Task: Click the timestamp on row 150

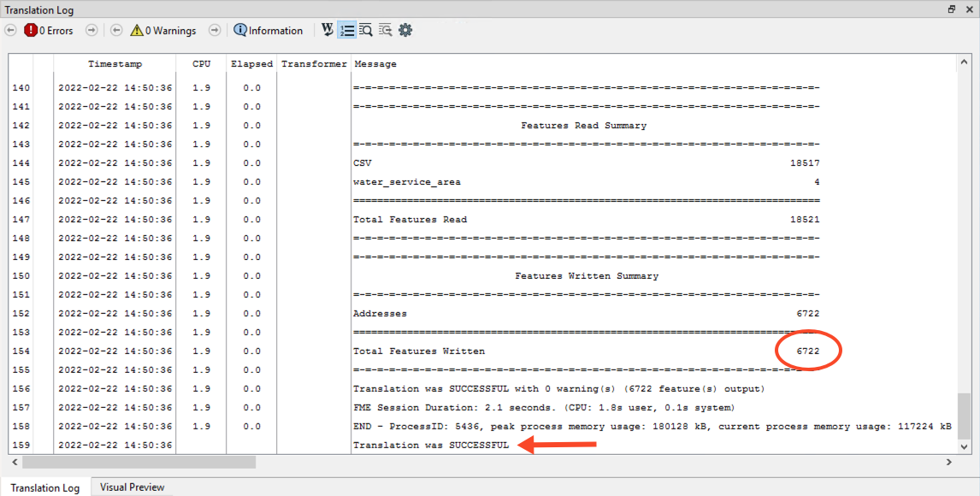Action: (x=115, y=275)
